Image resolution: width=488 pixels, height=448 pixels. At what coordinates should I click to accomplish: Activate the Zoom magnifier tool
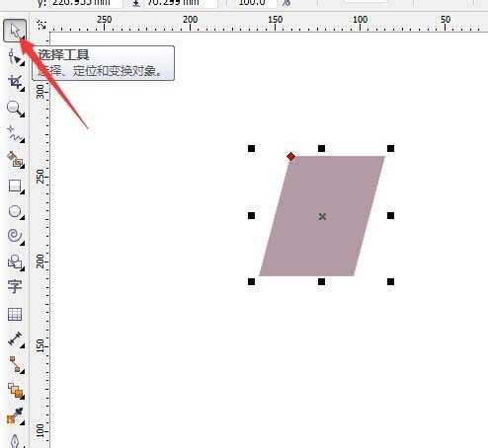15,109
